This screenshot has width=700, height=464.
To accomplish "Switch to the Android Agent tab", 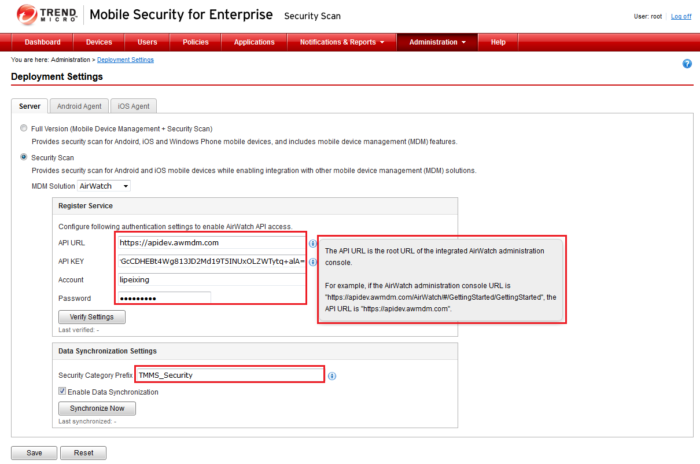I will click(79, 106).
